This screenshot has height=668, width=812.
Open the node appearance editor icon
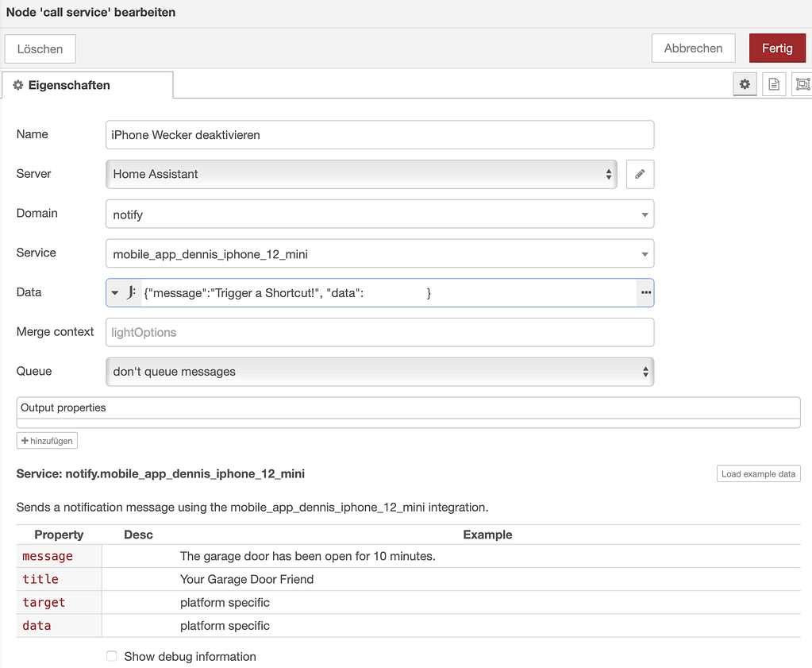802,83
